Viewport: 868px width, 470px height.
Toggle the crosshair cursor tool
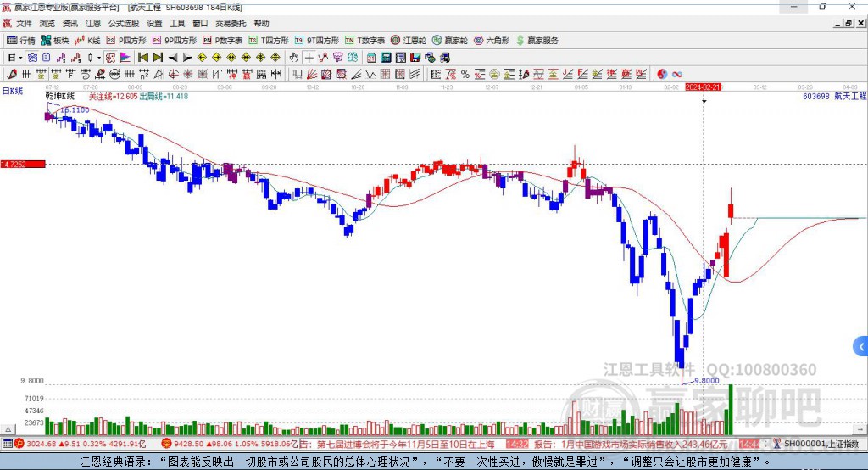[x=309, y=57]
